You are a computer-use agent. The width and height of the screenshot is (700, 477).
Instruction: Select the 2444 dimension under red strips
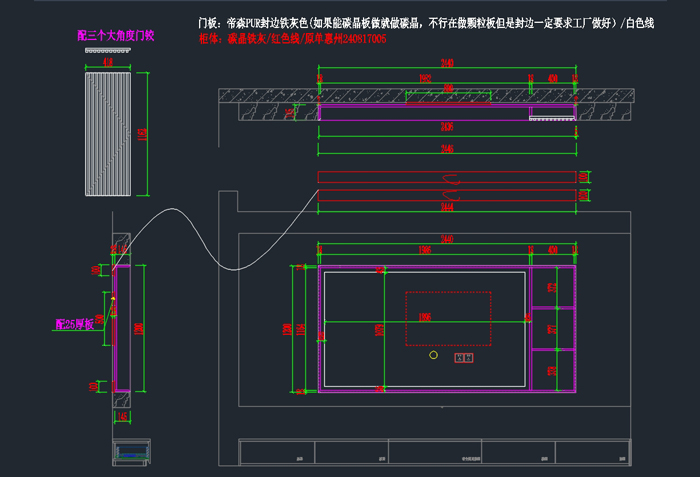click(x=447, y=207)
